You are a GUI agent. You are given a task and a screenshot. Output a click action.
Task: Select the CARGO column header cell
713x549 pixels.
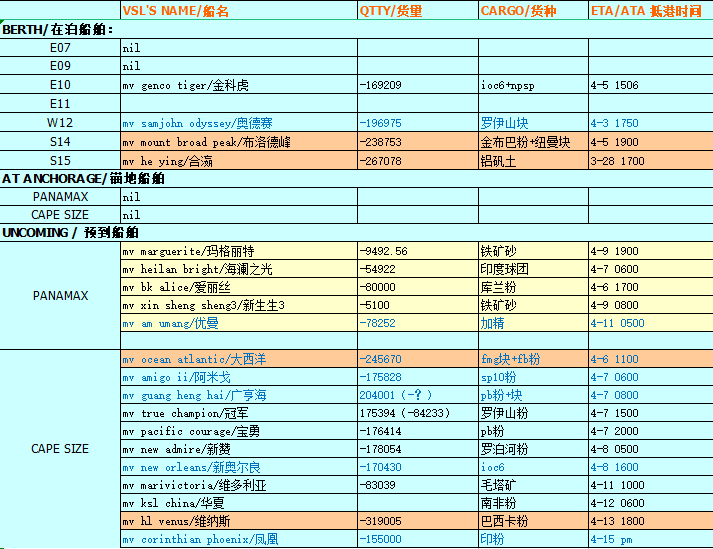[x=533, y=10]
